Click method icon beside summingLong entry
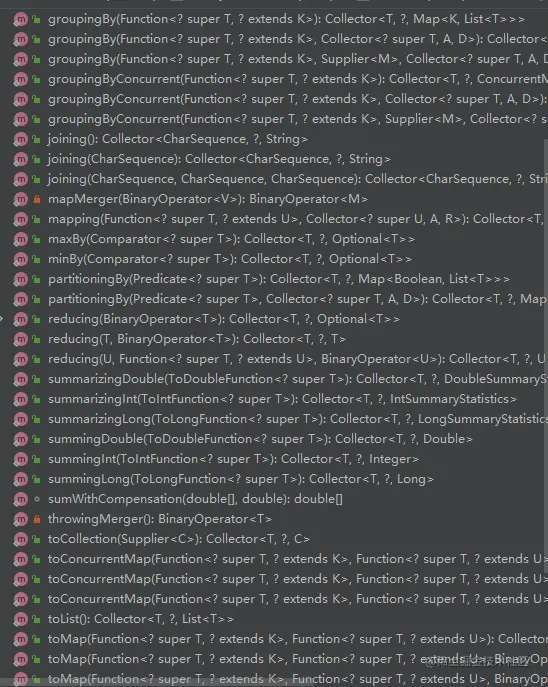The height and width of the screenshot is (687, 548). (x=20, y=479)
